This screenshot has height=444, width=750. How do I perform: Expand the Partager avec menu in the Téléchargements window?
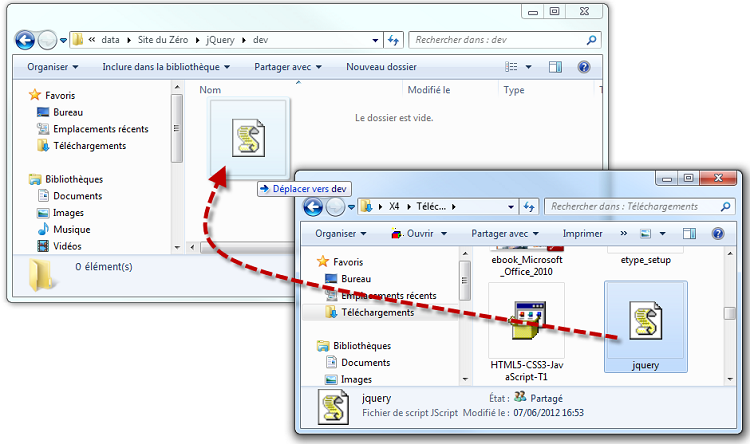pyautogui.click(x=504, y=234)
